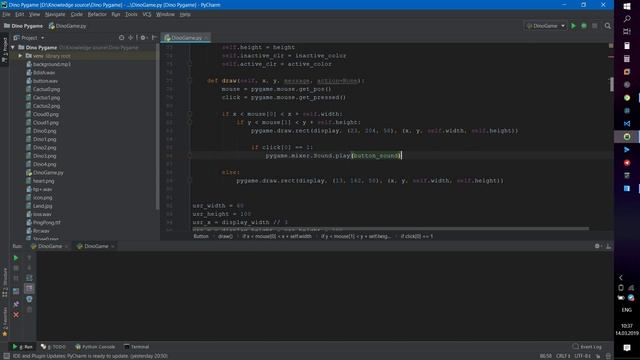Collapse the Dino Pygame root folder

coord(13,47)
